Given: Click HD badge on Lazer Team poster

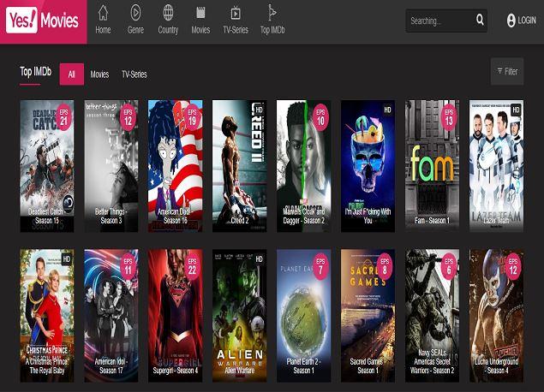Looking at the screenshot, I should click(516, 110).
